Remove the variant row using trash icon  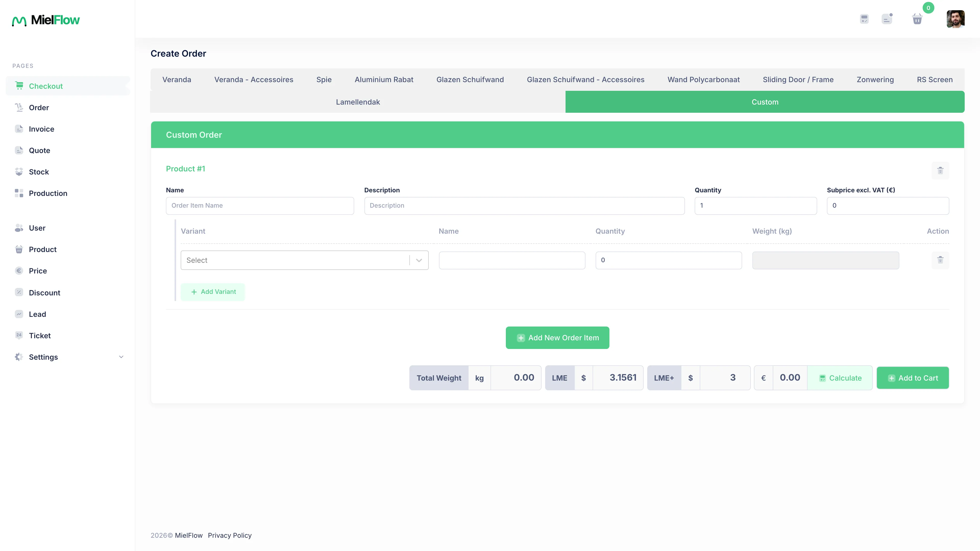click(940, 260)
